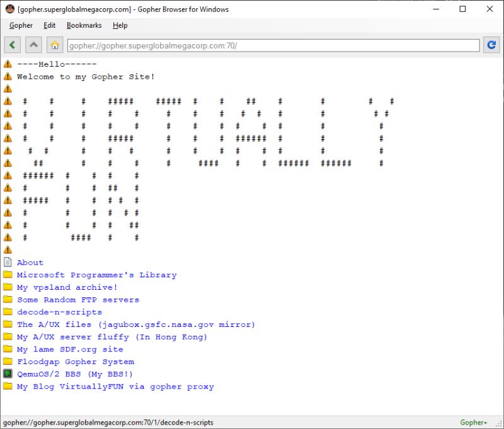Click the gopher address URL field

click(x=273, y=45)
